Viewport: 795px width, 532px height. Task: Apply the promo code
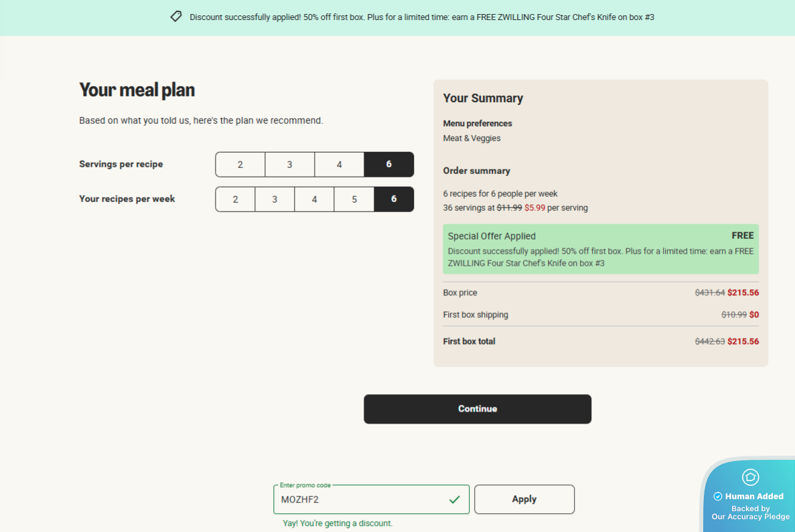click(x=524, y=499)
